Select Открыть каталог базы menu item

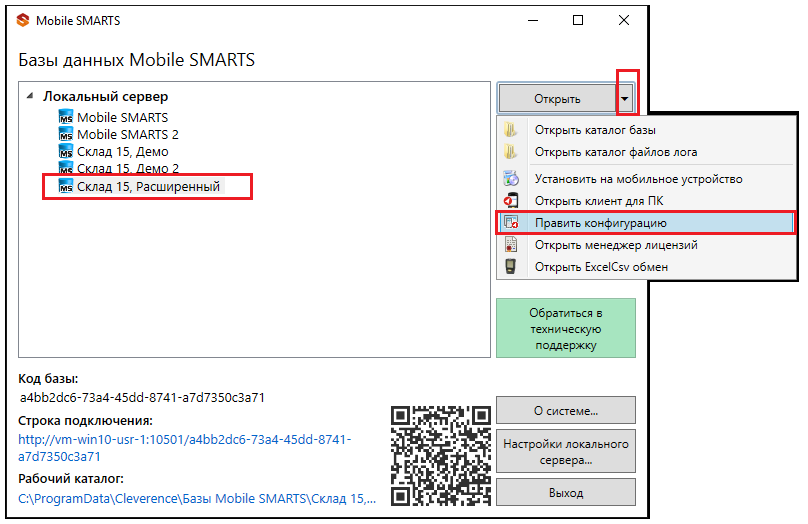tap(646, 130)
